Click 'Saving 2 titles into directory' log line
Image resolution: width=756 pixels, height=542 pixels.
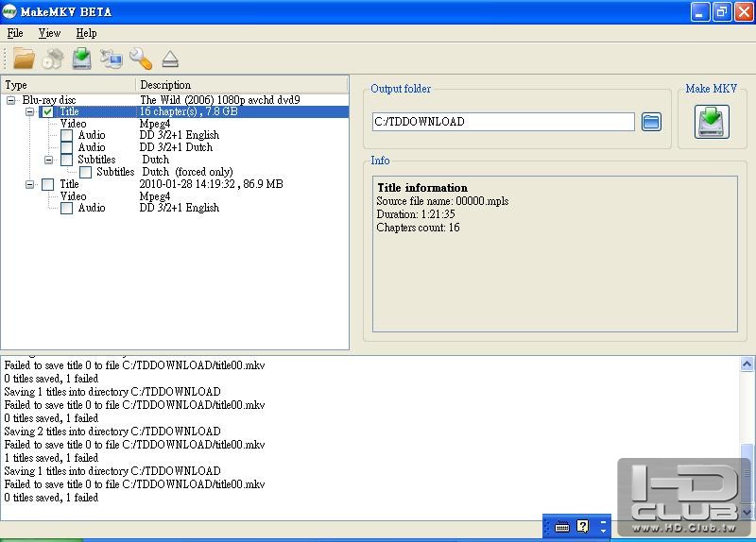[112, 432]
